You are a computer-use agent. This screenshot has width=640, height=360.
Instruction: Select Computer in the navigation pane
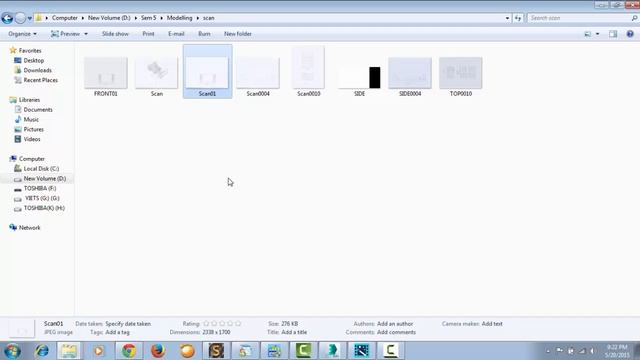pyautogui.click(x=32, y=159)
